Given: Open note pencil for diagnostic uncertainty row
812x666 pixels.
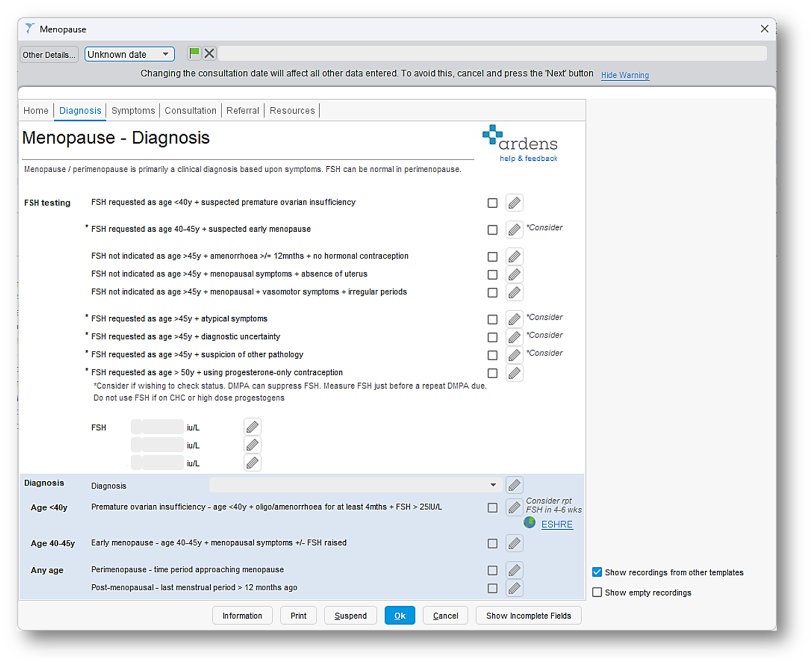Looking at the screenshot, I should tap(514, 337).
